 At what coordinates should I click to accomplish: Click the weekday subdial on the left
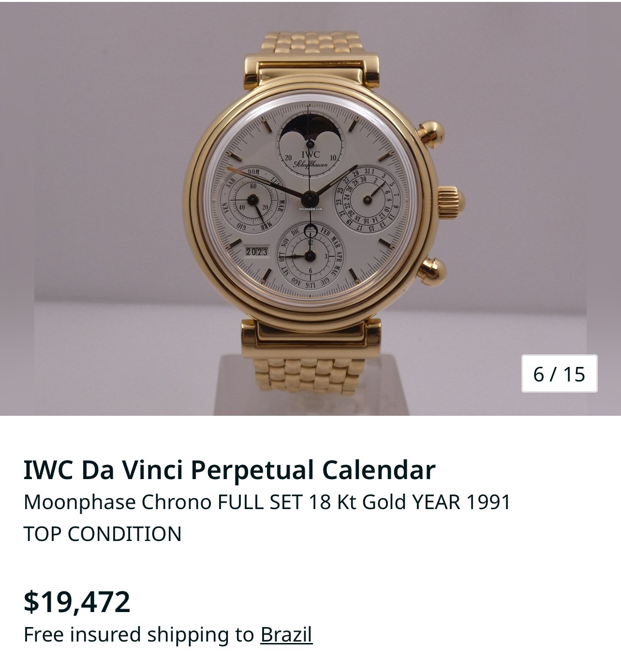252,199
